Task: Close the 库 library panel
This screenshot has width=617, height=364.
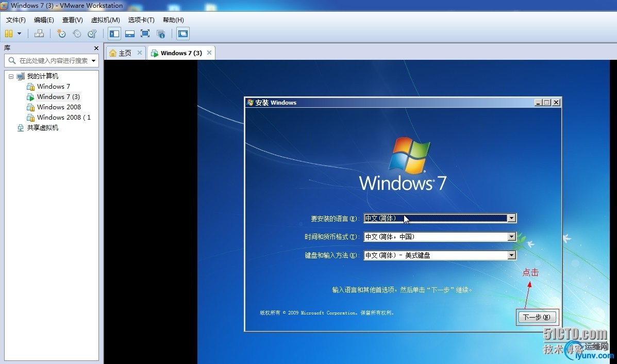Action: tap(96, 48)
